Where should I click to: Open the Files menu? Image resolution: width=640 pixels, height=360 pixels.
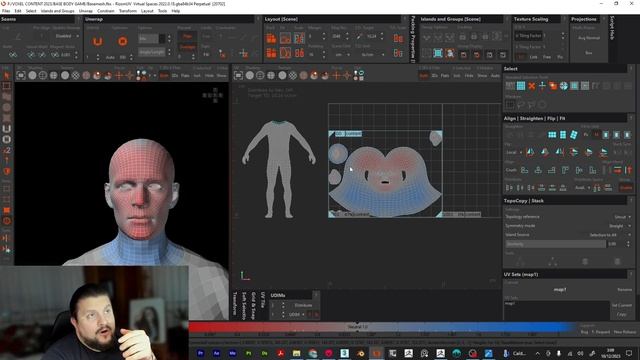6,11
